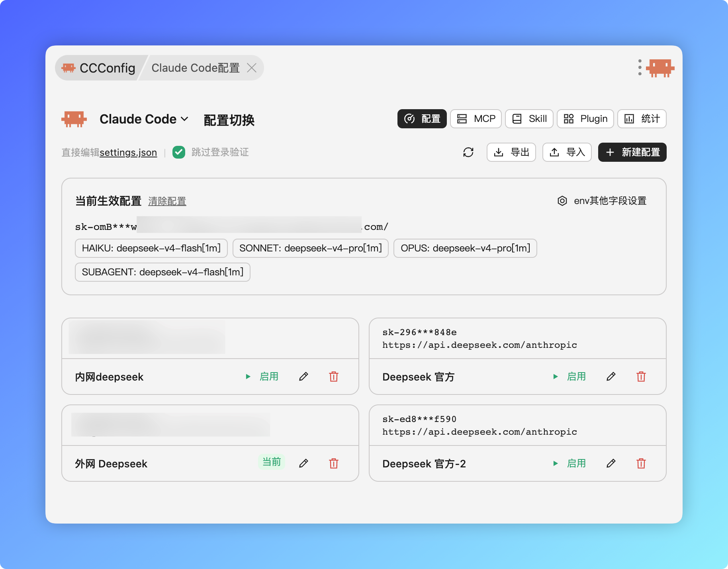Screen dimensions: 728x569
Task: Click the OPUS: deepseek-v4-pro[1m] tag
Action: tap(465, 248)
